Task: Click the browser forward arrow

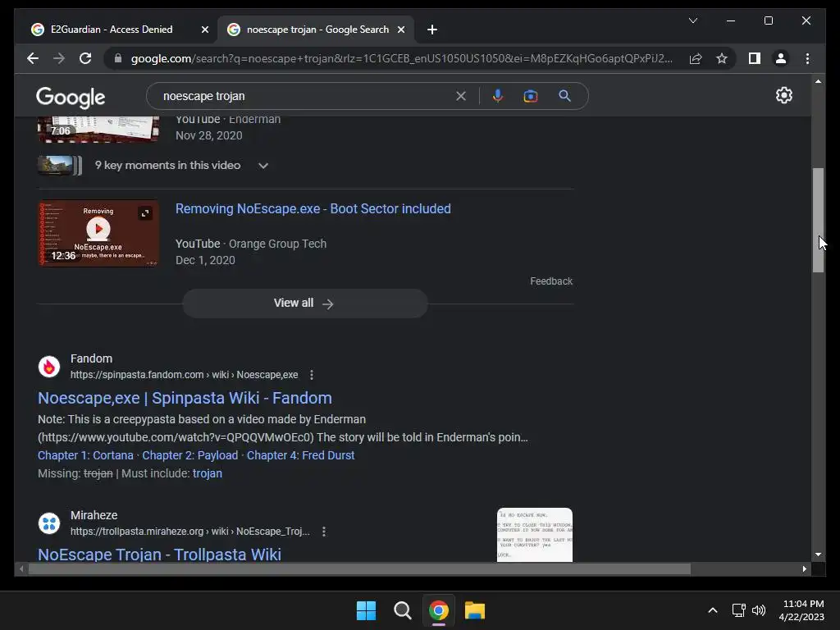Action: coord(59,58)
